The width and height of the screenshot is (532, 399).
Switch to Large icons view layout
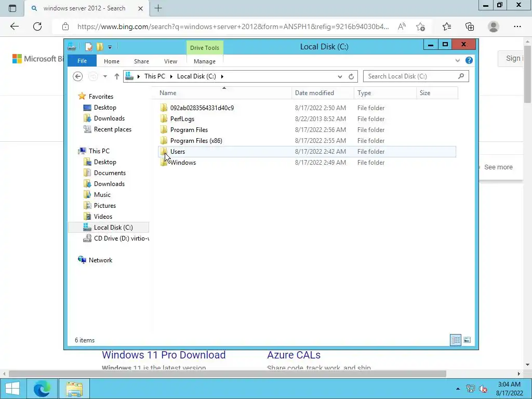tap(467, 340)
